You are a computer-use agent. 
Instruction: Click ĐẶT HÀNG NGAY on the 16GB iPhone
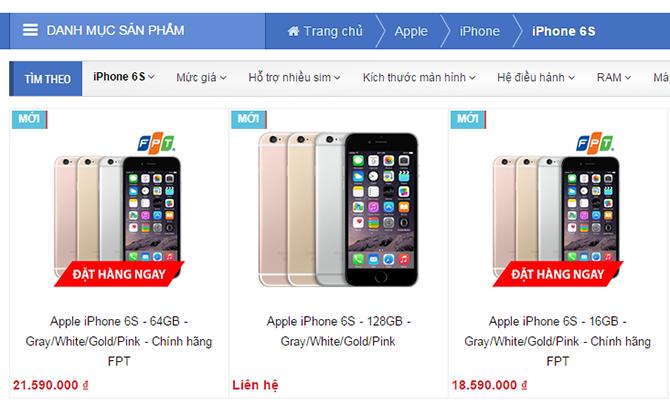coord(558,274)
